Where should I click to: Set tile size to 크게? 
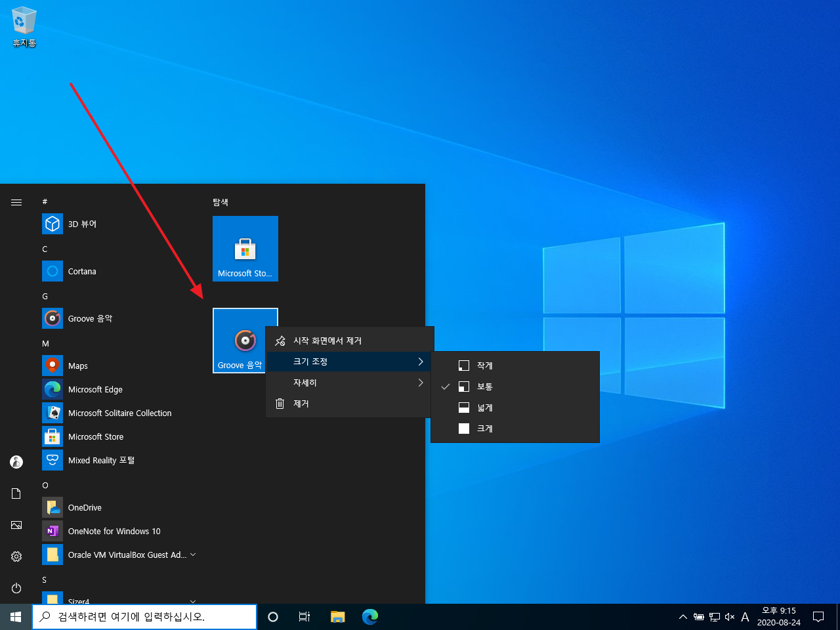coord(515,429)
